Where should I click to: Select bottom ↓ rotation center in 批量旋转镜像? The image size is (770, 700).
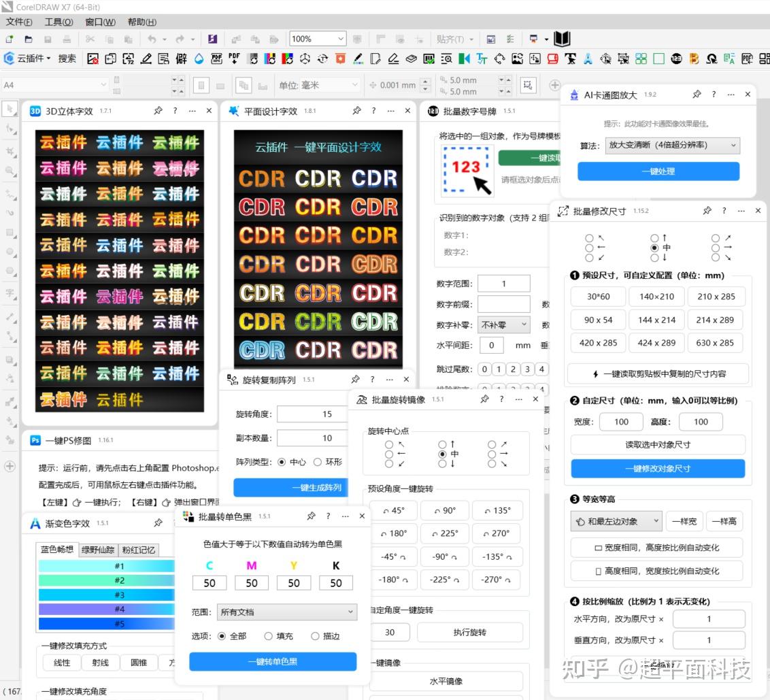pos(442,464)
